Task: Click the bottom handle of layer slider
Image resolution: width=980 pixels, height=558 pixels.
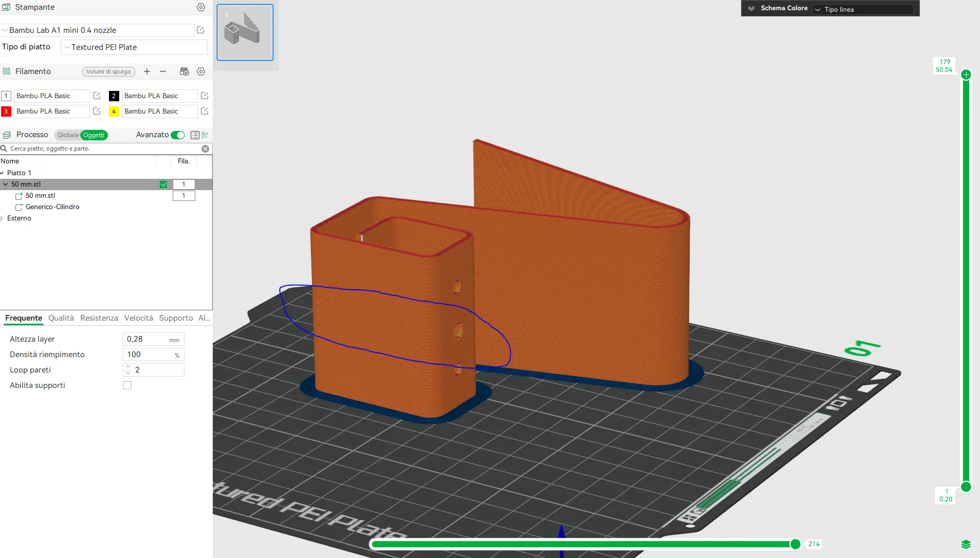Action: click(966, 487)
